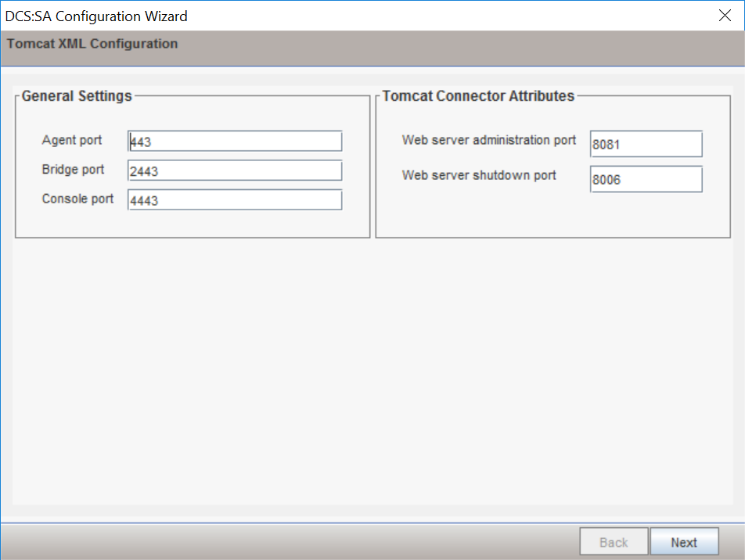Click the Bridge port text box

click(x=234, y=170)
